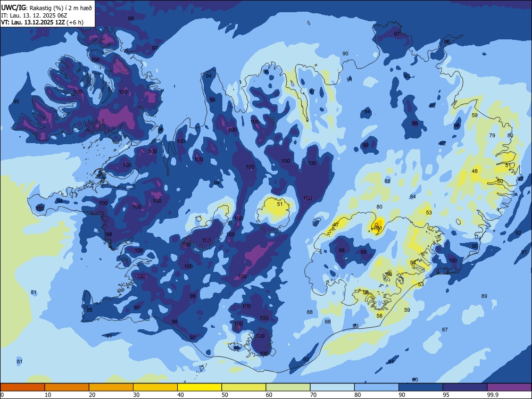532x399 pixels.
Task: Click the initial time line 'IT: Lau. 13. 12. 2025 06Z'
Action: point(34,15)
